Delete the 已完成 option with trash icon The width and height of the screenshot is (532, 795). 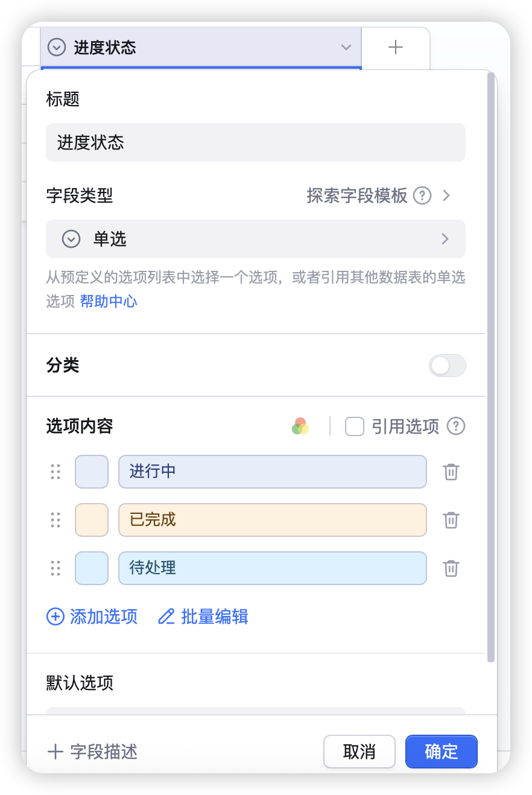pos(451,520)
